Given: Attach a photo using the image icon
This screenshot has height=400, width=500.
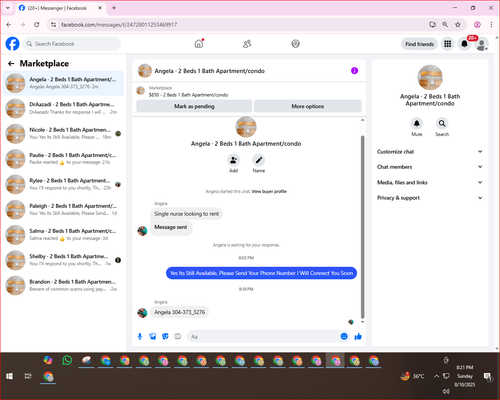Looking at the screenshot, I should 153,337.
